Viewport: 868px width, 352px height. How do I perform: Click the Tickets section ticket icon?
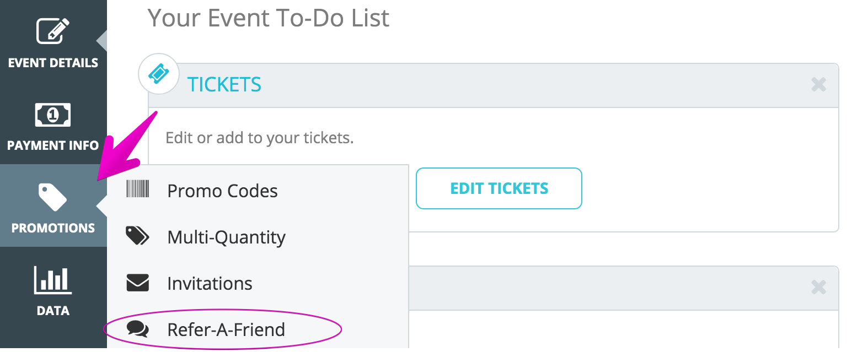pyautogui.click(x=159, y=73)
